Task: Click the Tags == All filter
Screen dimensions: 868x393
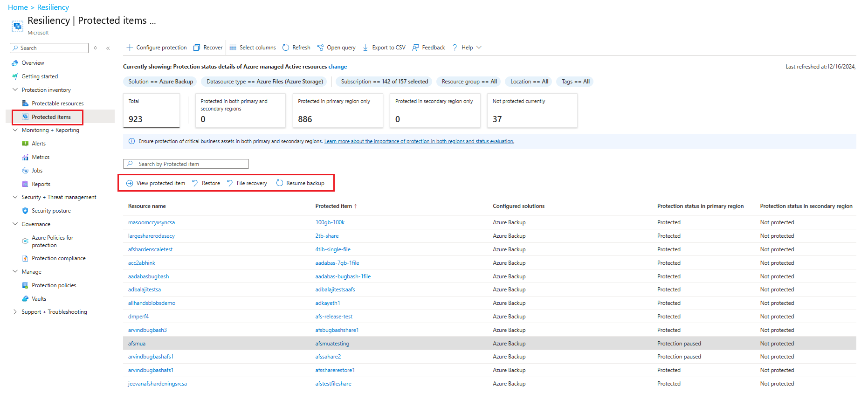Action: click(576, 82)
